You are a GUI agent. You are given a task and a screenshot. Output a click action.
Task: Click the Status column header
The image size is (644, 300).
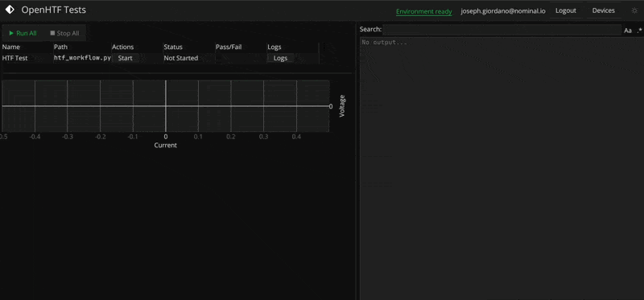pyautogui.click(x=173, y=47)
